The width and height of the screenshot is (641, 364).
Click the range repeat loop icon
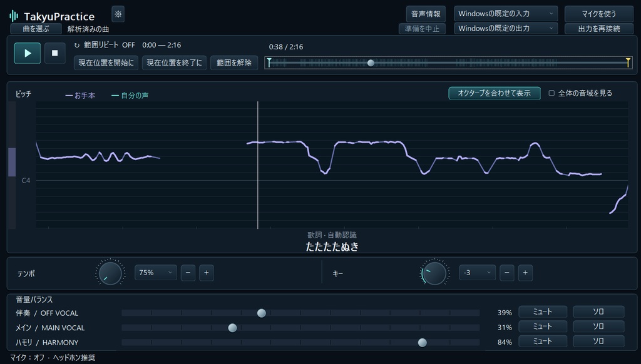coord(77,46)
